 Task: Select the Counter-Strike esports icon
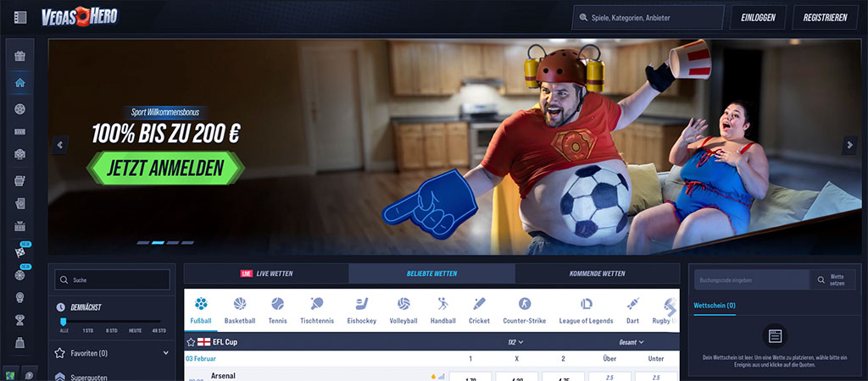click(x=524, y=310)
